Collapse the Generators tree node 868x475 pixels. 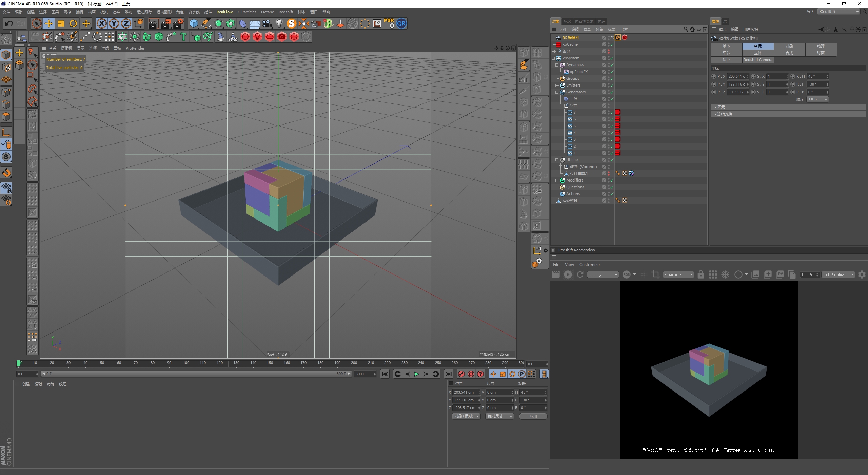pos(557,92)
